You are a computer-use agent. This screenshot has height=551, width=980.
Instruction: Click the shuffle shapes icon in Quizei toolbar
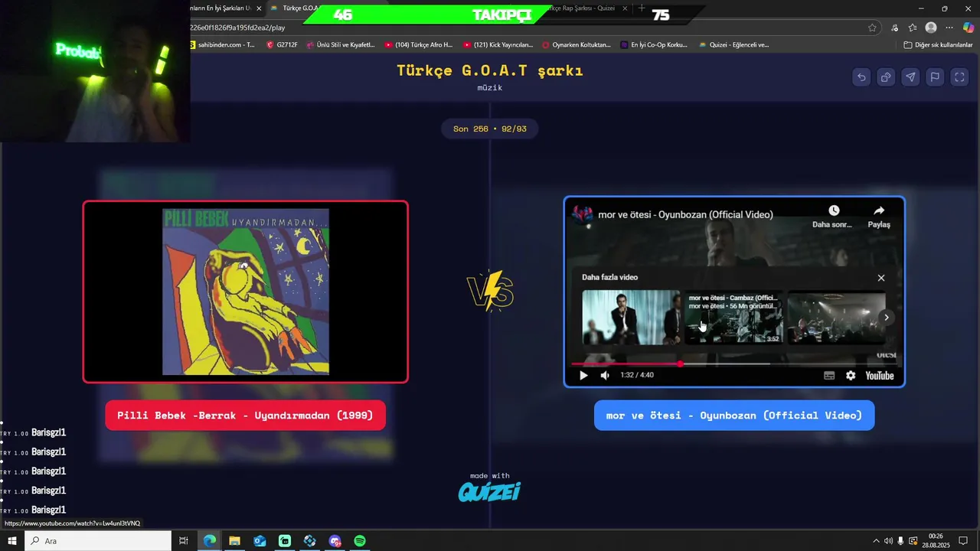[886, 77]
